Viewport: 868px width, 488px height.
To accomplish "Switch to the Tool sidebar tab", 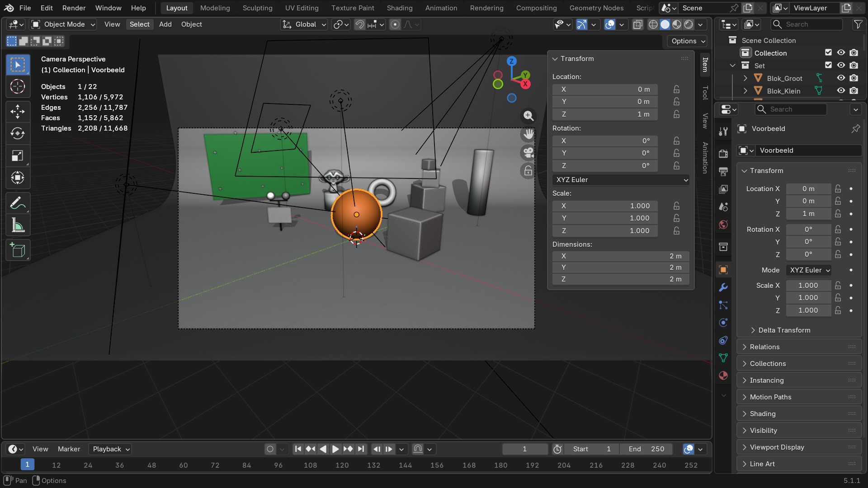I will pyautogui.click(x=705, y=93).
